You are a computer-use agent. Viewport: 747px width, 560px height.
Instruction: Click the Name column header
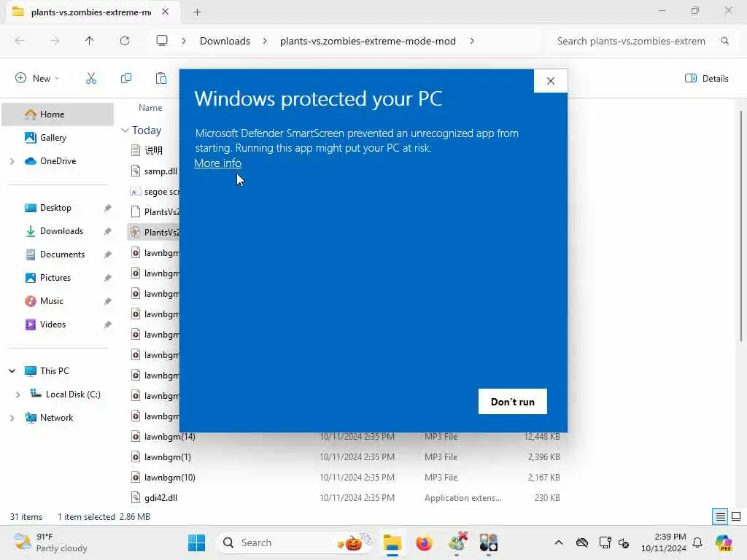coord(150,108)
